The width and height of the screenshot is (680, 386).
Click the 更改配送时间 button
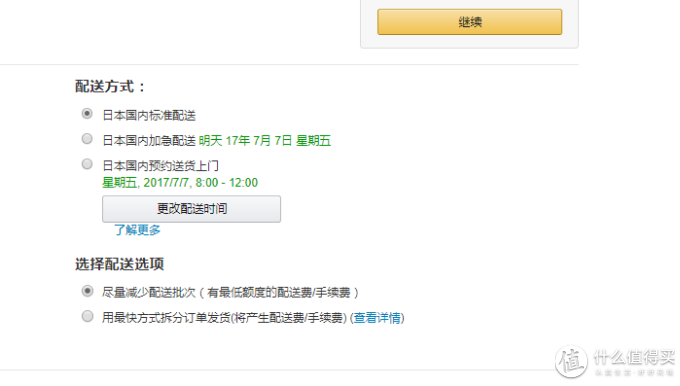pos(191,209)
